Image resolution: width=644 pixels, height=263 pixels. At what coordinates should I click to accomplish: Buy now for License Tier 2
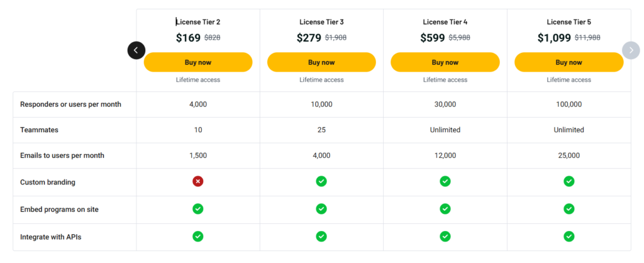coord(198,62)
